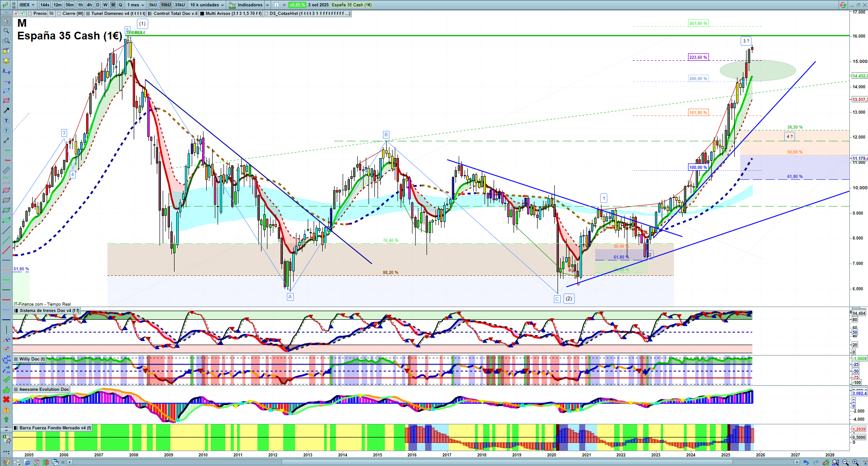Click the Tunel Domenec v4 color swatch
Screen dimensions: 868x466
tap(88, 14)
